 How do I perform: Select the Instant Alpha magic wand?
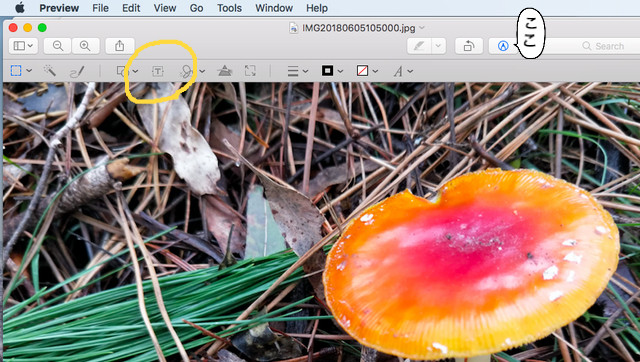(50, 71)
